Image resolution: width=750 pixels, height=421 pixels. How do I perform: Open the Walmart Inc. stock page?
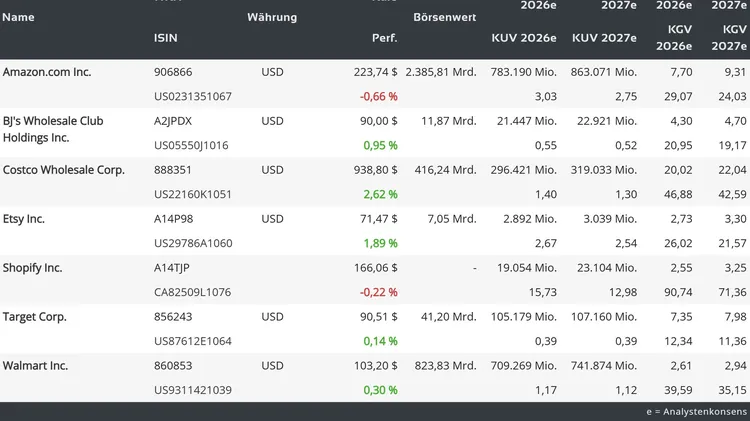pyautogui.click(x=35, y=366)
